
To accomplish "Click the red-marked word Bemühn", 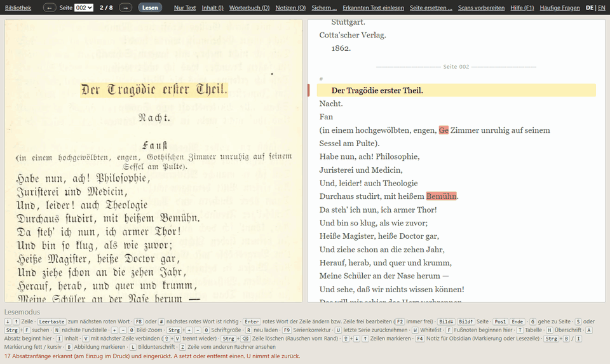I will tap(441, 196).
